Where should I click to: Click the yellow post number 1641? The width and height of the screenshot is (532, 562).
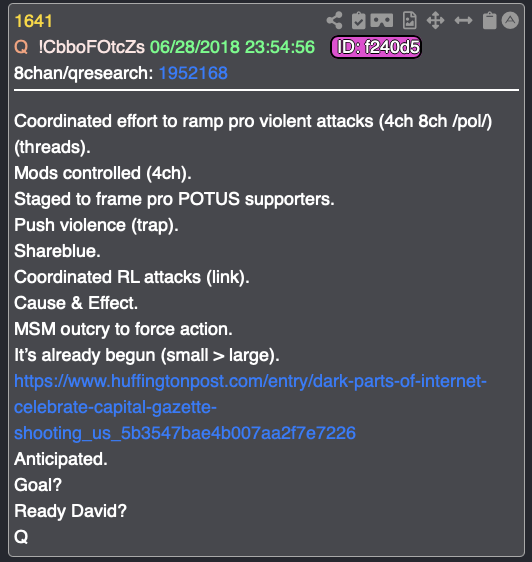[x=33, y=21]
